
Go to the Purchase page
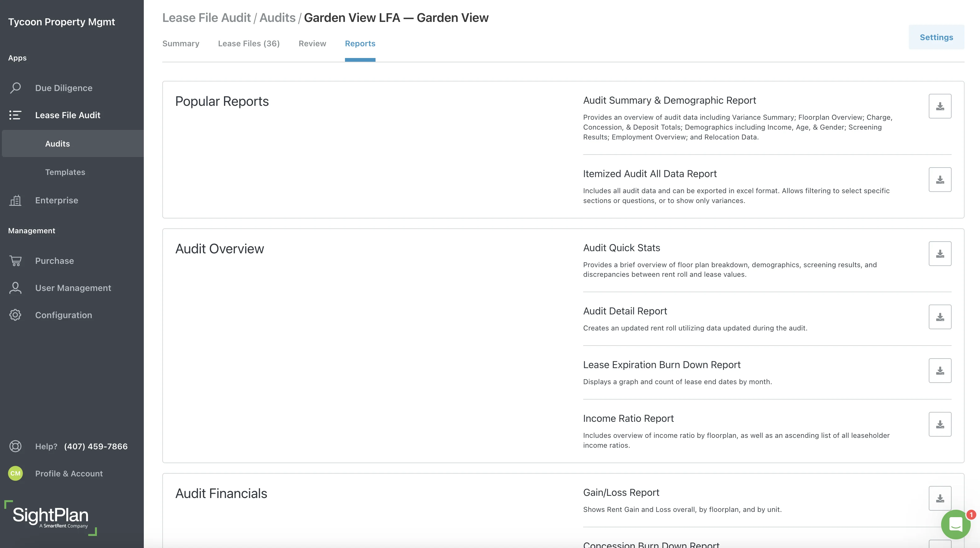[x=54, y=261]
